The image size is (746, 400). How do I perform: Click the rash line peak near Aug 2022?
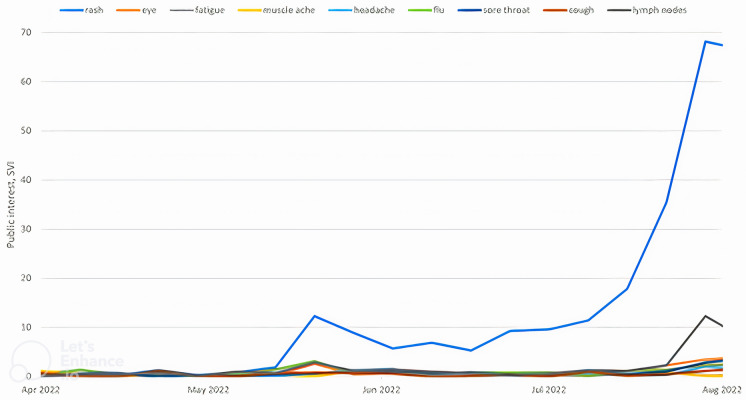[705, 41]
